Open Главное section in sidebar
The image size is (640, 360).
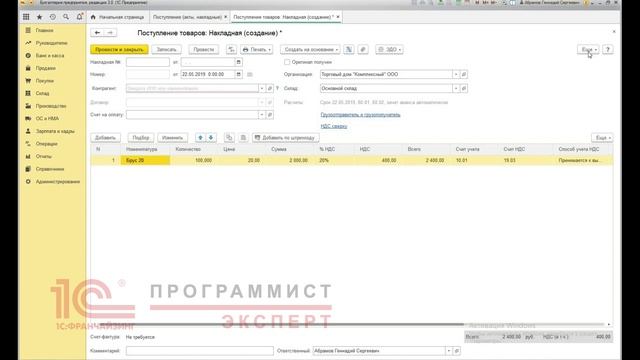click(44, 31)
